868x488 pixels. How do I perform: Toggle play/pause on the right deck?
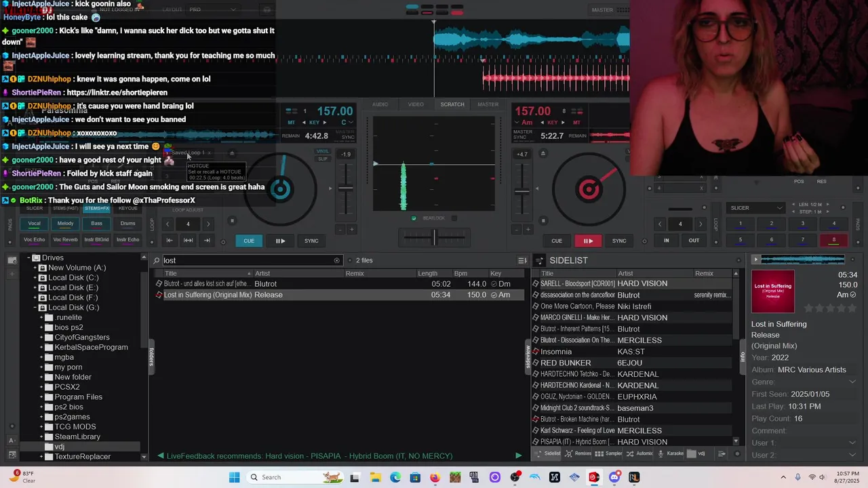[x=588, y=241]
